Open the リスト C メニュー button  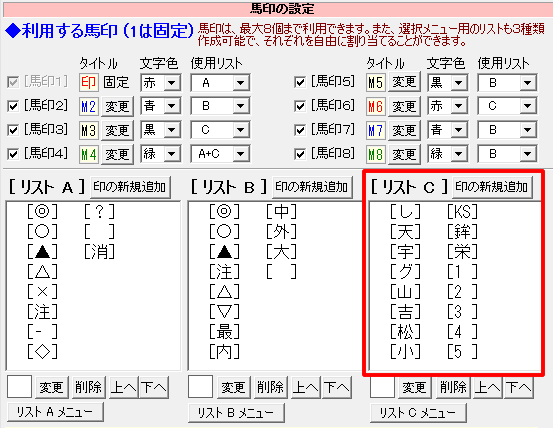click(418, 412)
